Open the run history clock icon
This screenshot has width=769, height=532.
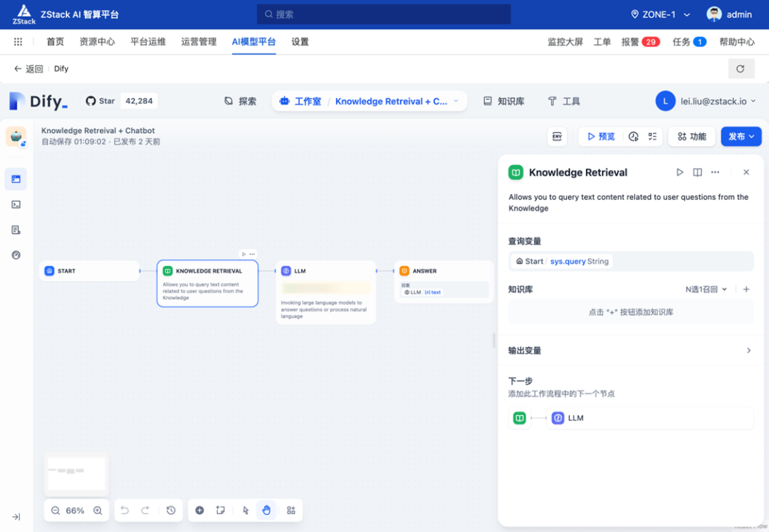(634, 136)
